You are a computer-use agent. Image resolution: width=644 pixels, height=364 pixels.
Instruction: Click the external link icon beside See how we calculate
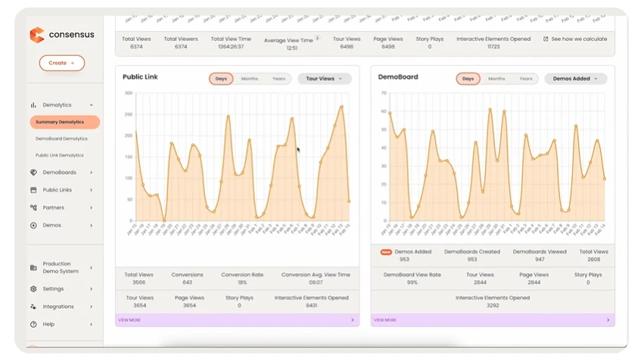pyautogui.click(x=546, y=39)
